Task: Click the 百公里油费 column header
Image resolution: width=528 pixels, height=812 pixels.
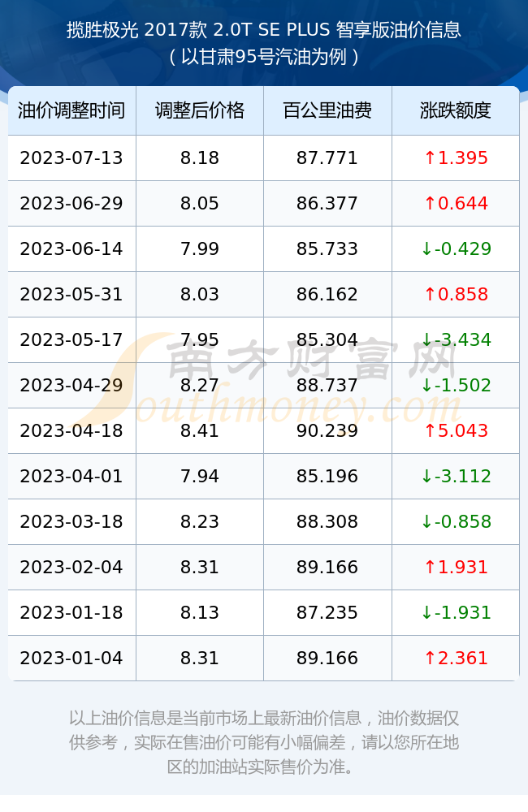Action: pyautogui.click(x=327, y=110)
